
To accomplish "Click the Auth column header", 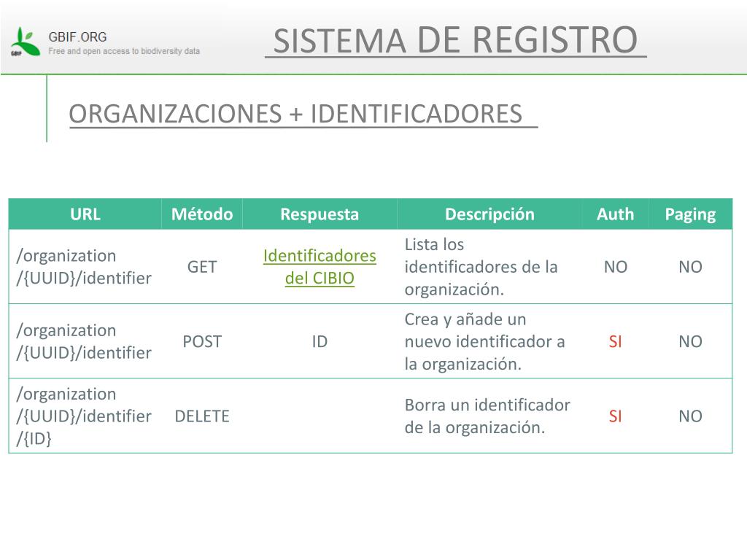I will pyautogui.click(x=616, y=214).
